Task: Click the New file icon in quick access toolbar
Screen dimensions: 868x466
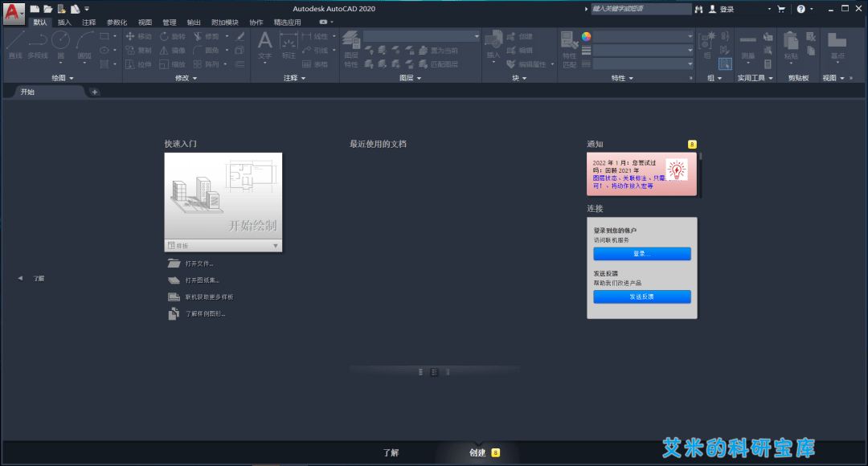Action: [35, 9]
